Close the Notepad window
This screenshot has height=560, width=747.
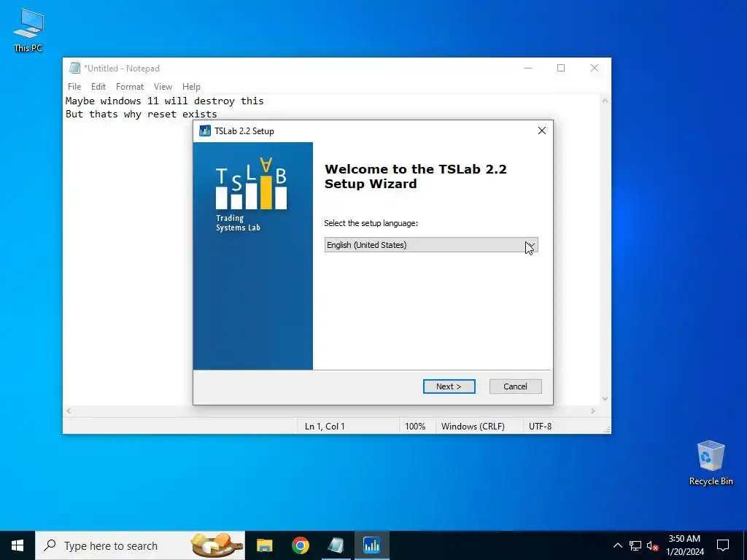(594, 68)
